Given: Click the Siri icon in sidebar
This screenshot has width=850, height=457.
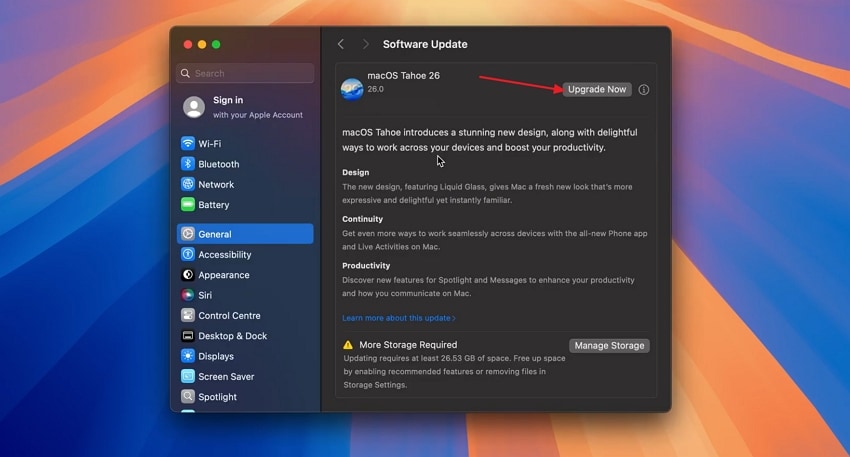Looking at the screenshot, I should [x=188, y=295].
